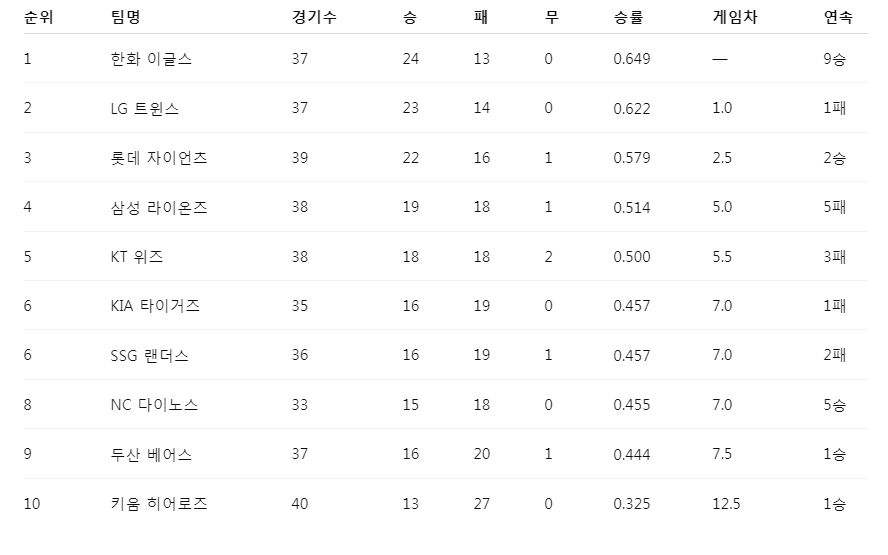Select the 9승 streak cell
This screenshot has height=555, width=888.
[x=835, y=59]
